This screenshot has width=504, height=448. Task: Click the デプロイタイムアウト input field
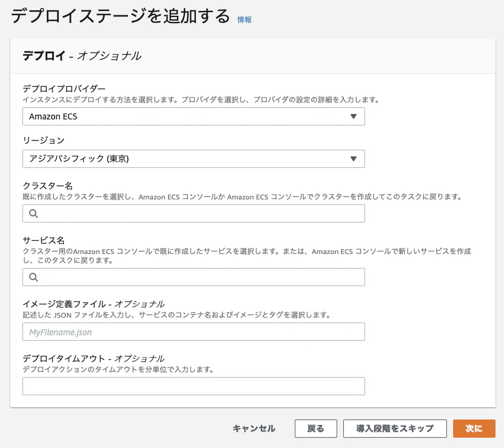[x=193, y=386]
